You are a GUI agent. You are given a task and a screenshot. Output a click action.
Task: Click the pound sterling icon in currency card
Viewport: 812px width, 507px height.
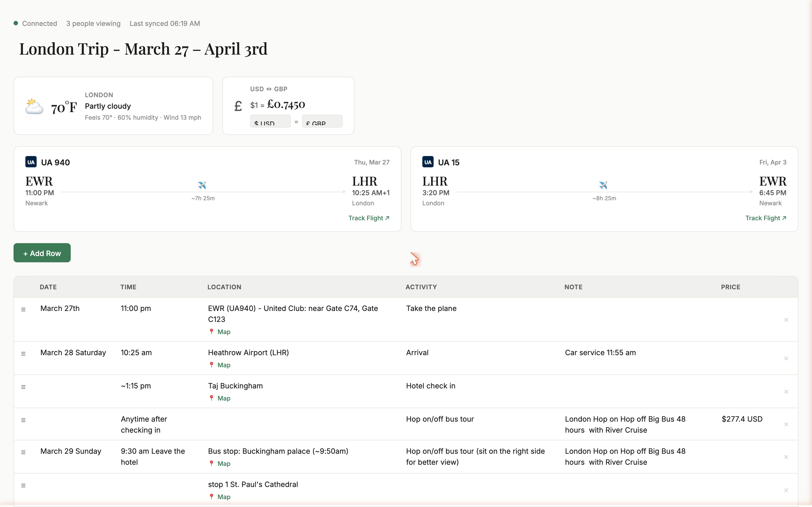tap(238, 106)
